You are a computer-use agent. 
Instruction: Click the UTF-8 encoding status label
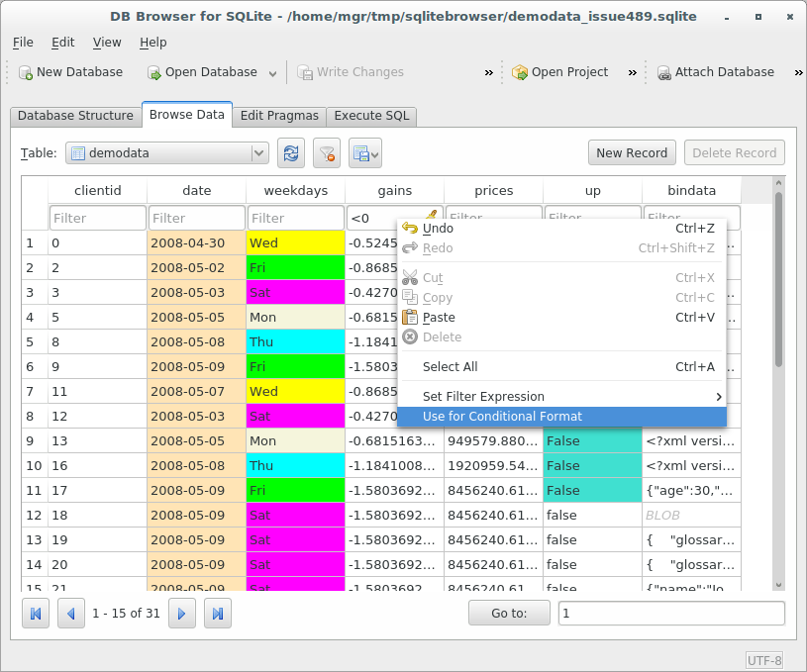point(764,660)
